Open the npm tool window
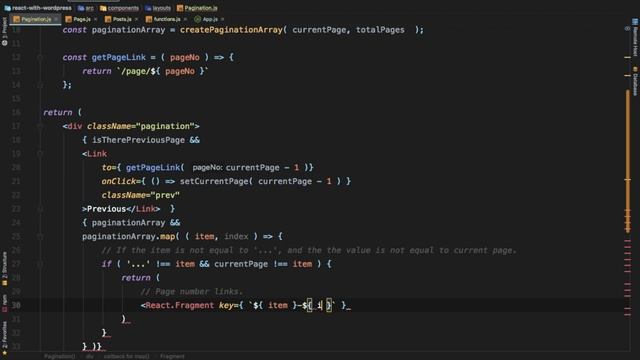640x360 pixels. click(x=4, y=303)
